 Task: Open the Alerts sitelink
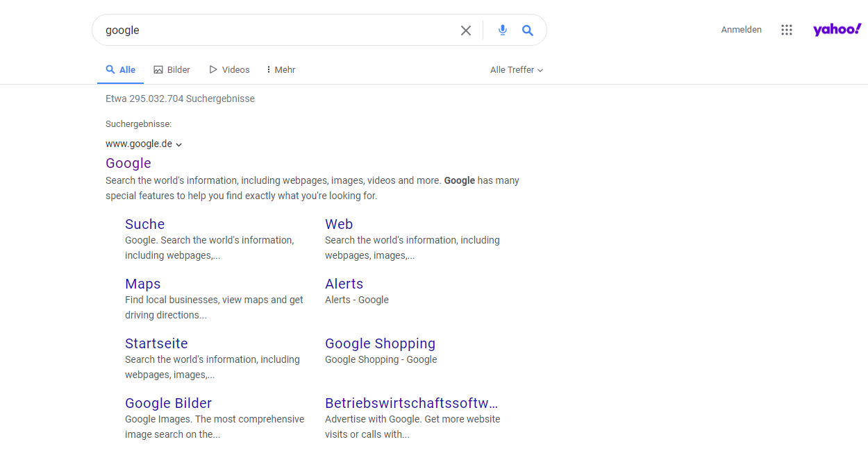tap(344, 284)
